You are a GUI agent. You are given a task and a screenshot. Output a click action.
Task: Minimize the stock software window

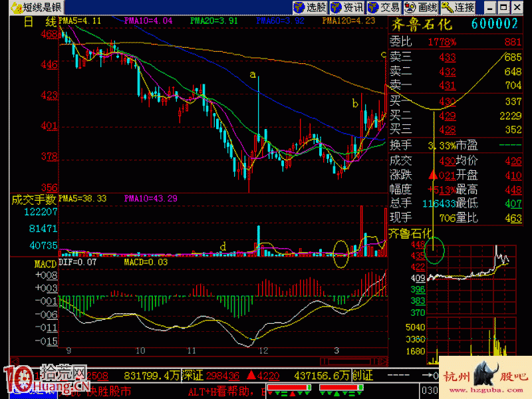[x=490, y=7]
